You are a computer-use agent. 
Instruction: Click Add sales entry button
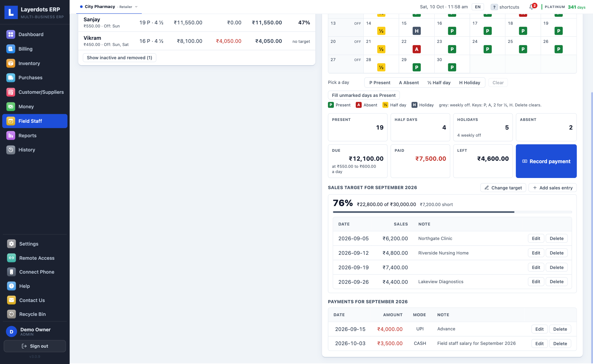pyautogui.click(x=552, y=188)
